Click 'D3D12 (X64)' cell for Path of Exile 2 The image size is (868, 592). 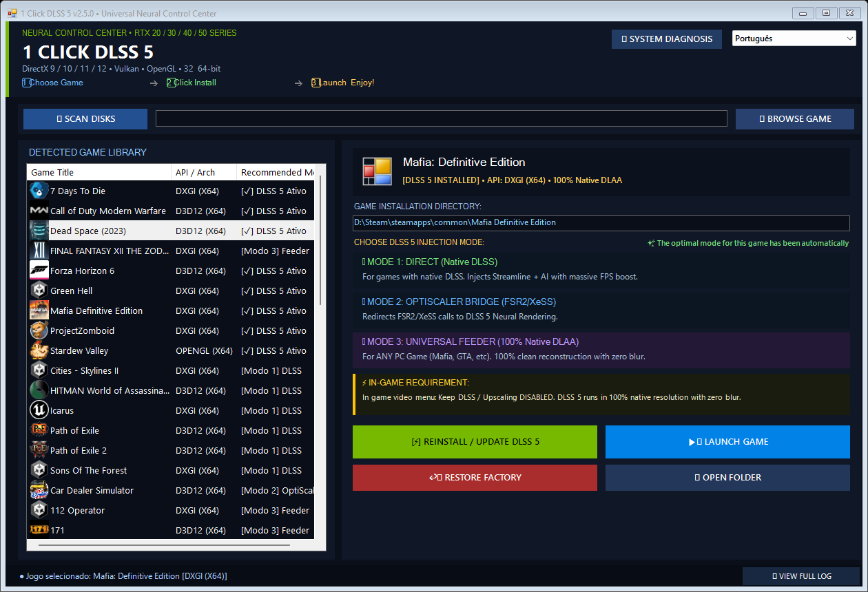coord(200,450)
